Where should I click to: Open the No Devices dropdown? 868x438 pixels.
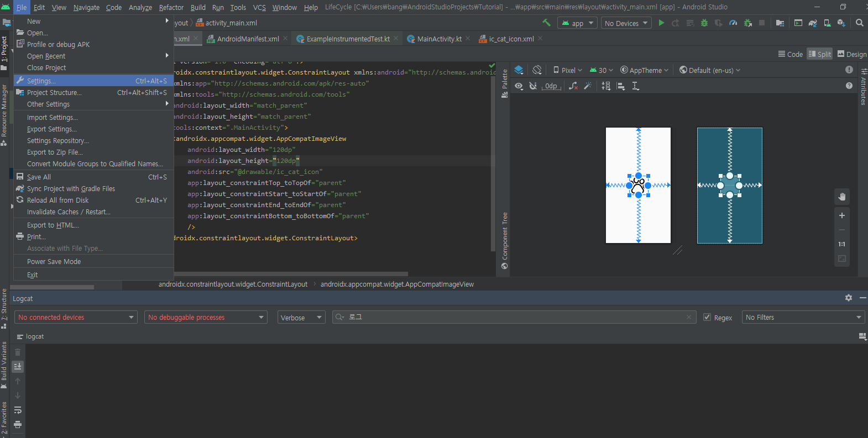[626, 23]
